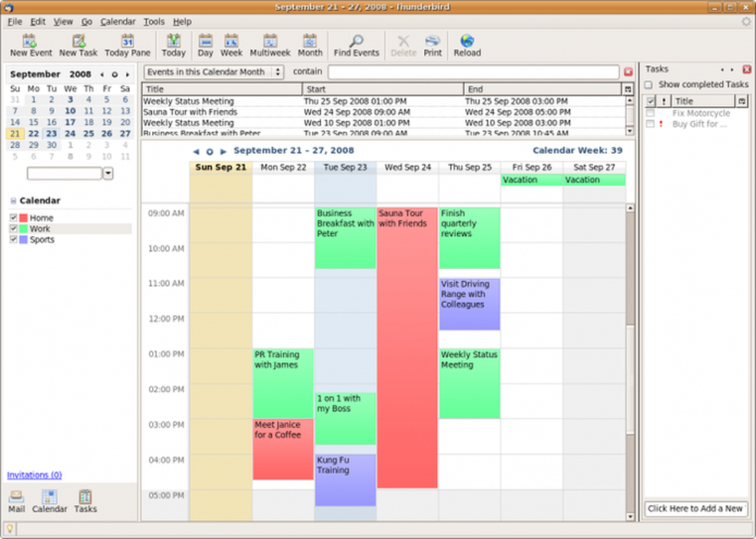Reload remote calendars

[466, 44]
